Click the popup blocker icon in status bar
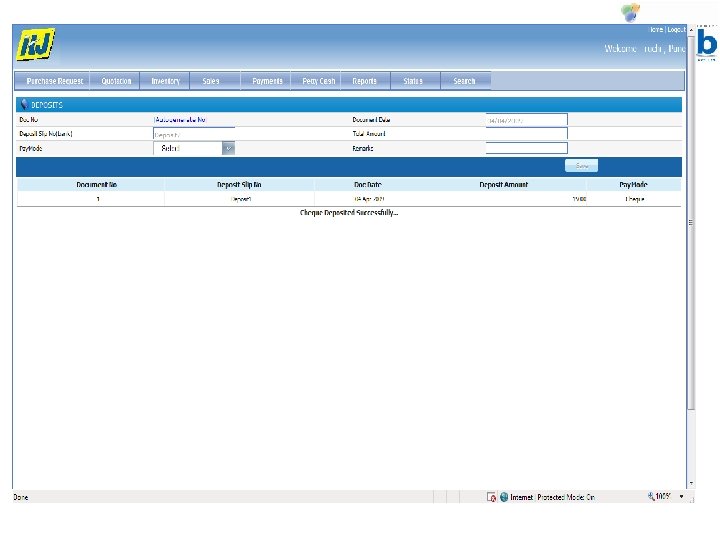Screen dimensions: 720x540 click(x=491, y=497)
